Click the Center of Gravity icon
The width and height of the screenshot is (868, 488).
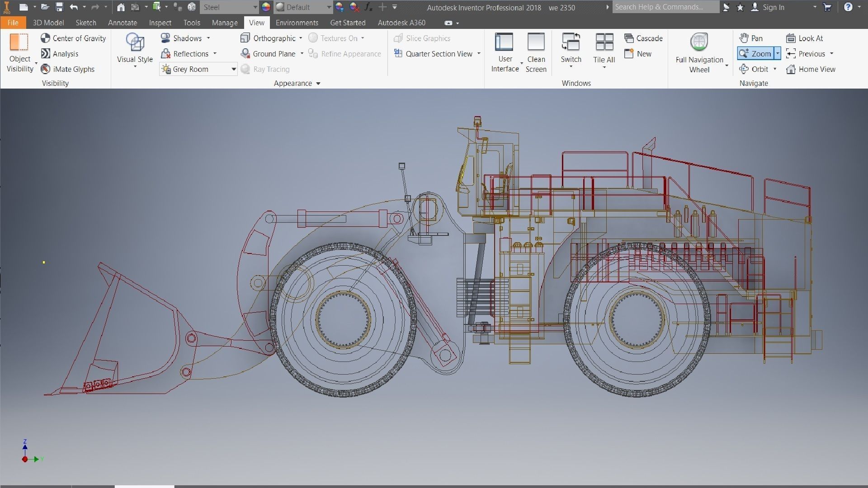click(x=45, y=38)
